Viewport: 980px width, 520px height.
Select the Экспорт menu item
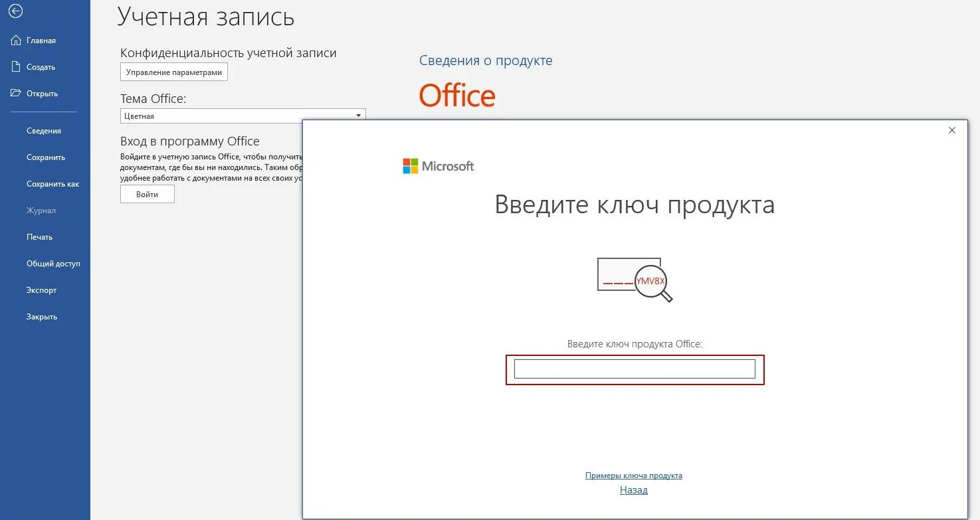point(41,290)
